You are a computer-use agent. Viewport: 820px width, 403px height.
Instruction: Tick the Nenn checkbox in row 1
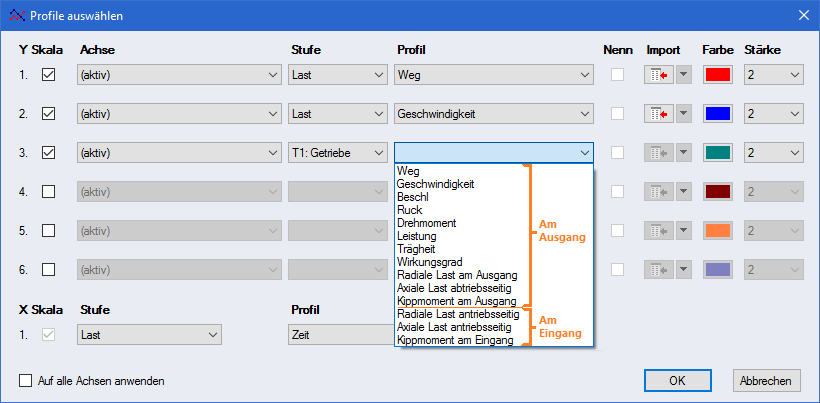click(619, 75)
